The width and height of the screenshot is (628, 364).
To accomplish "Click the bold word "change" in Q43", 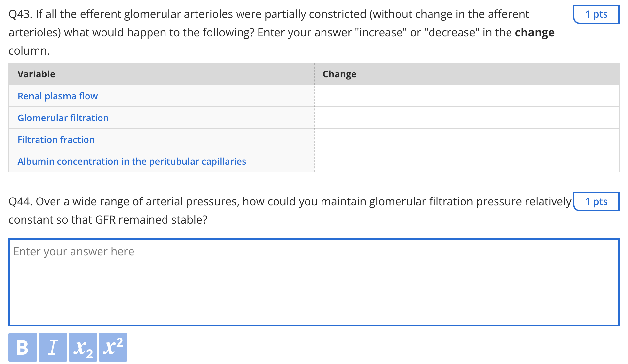I will pyautogui.click(x=534, y=32).
